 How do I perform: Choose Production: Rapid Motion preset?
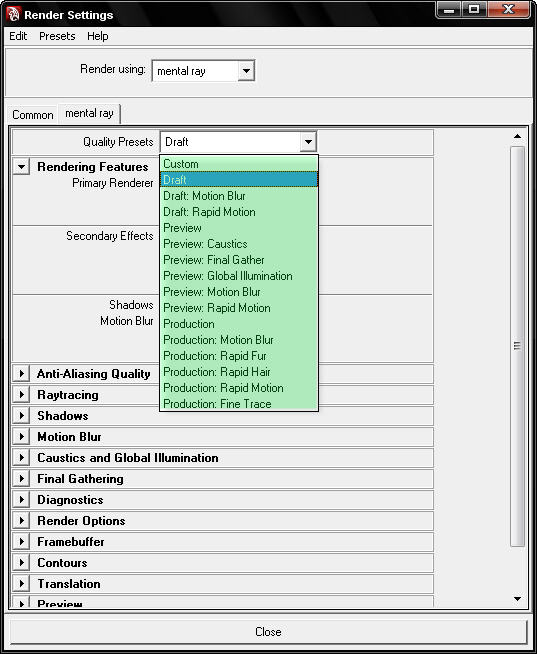[239, 387]
